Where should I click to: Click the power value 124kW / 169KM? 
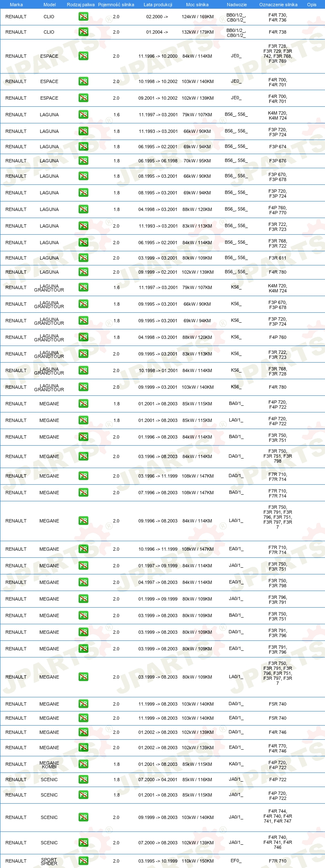click(x=198, y=17)
